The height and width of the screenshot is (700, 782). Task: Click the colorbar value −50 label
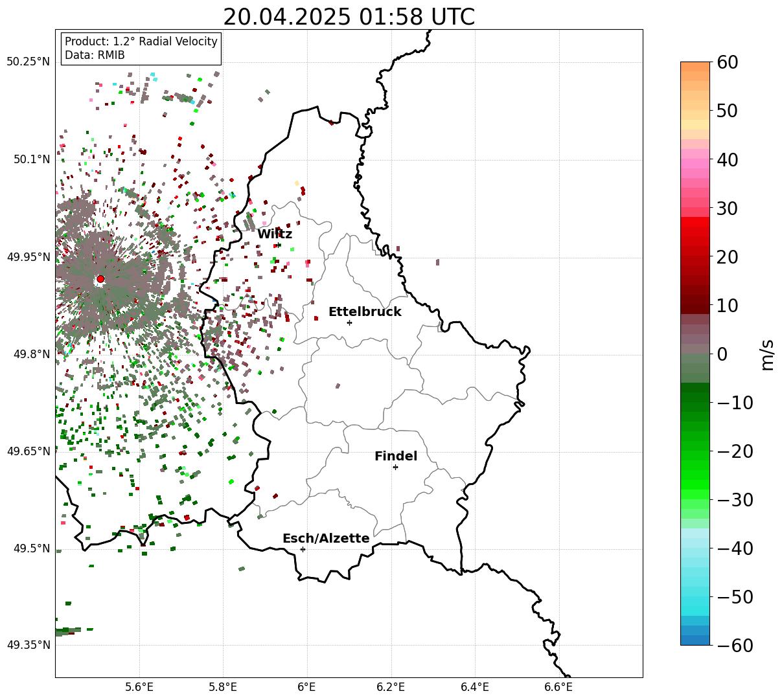pos(735,597)
